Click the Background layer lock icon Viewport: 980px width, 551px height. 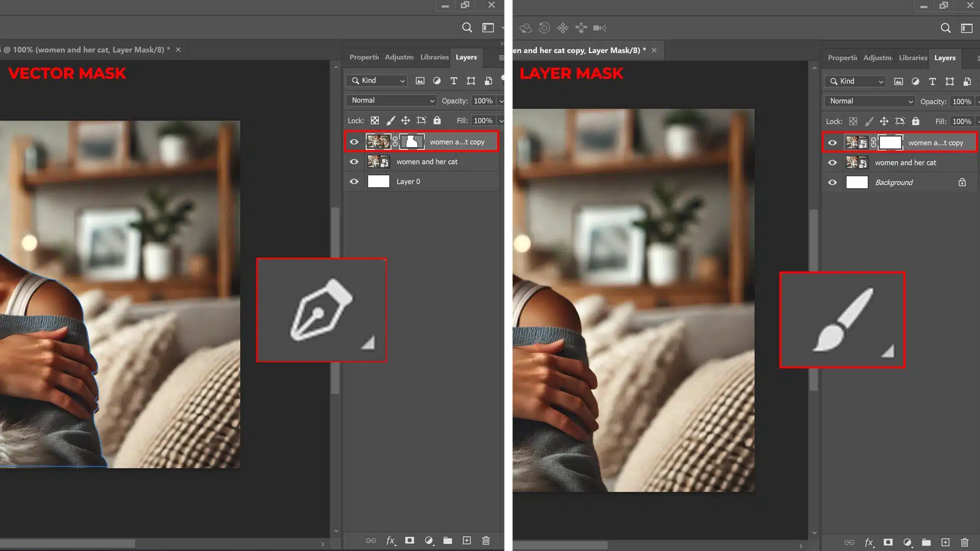point(962,182)
